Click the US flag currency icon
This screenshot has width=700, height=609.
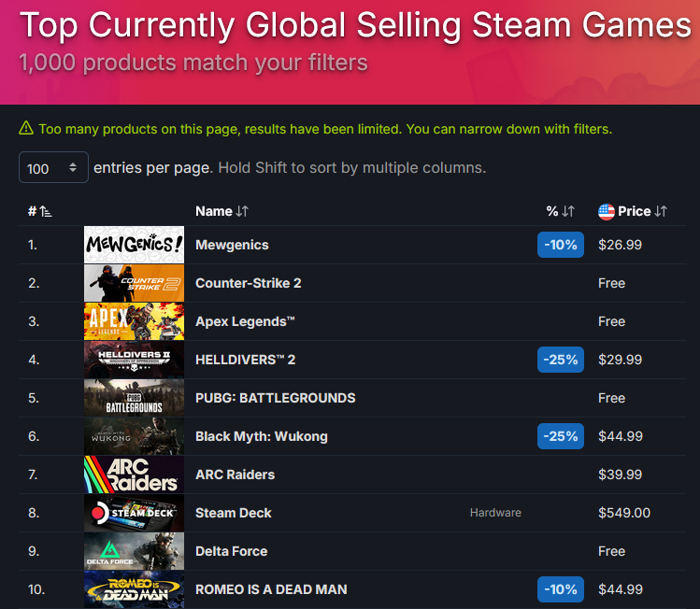coord(607,211)
